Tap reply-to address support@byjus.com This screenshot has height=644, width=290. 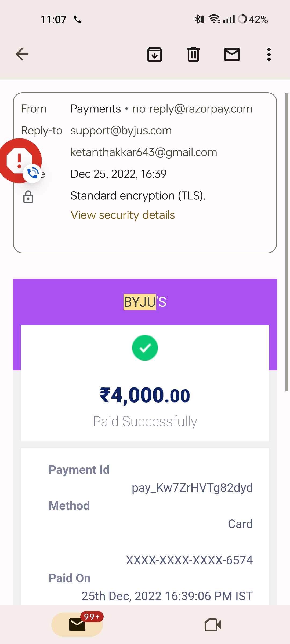tap(121, 131)
